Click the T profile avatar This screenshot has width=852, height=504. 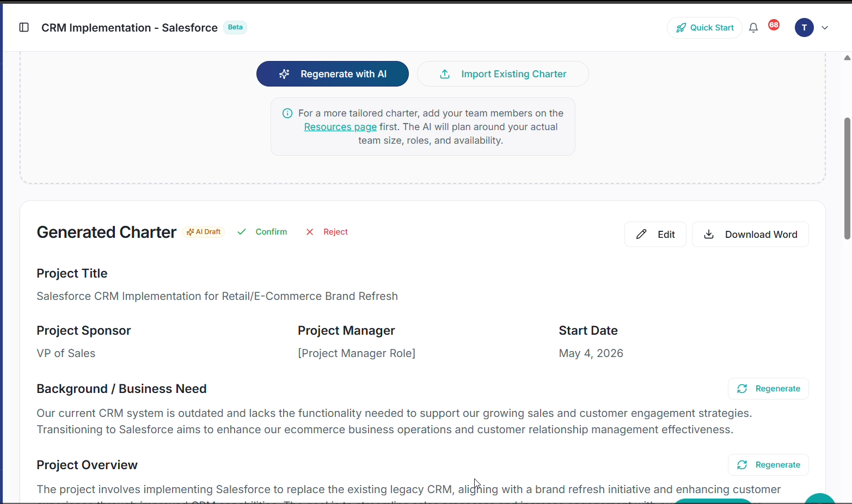pos(804,27)
